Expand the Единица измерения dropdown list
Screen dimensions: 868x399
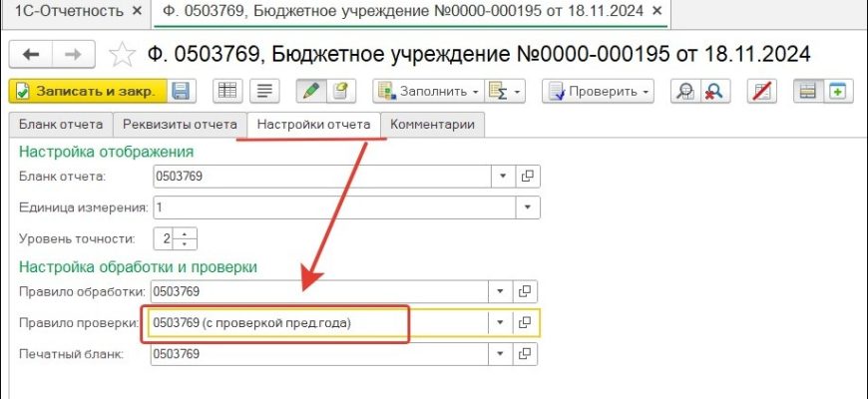528,207
